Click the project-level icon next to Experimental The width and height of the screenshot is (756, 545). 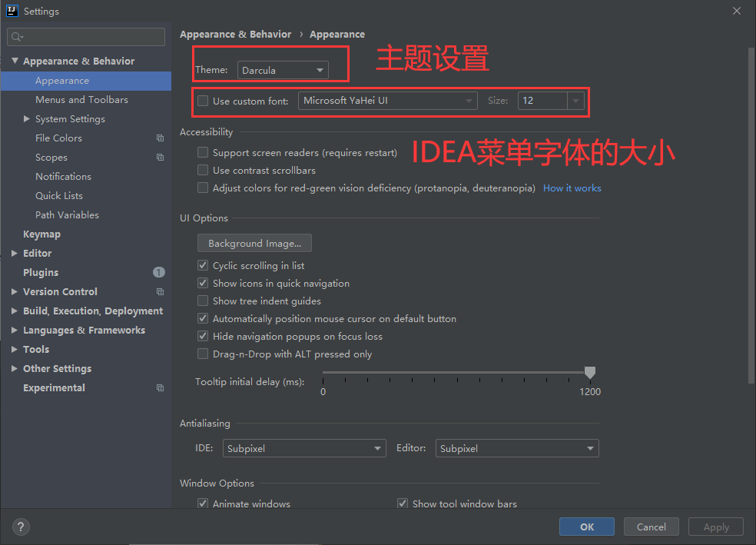click(160, 387)
